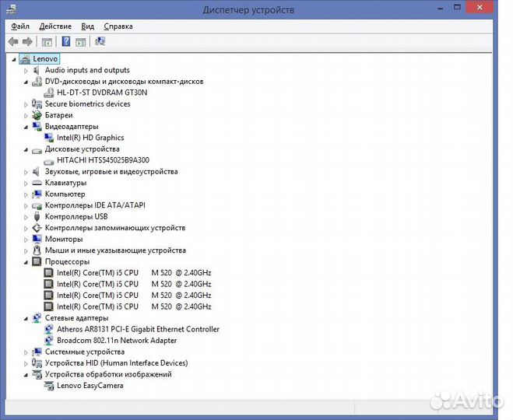Viewport: 513px width, 420px height.
Task: Click the Forward arrow toolbar button
Action: 27,41
